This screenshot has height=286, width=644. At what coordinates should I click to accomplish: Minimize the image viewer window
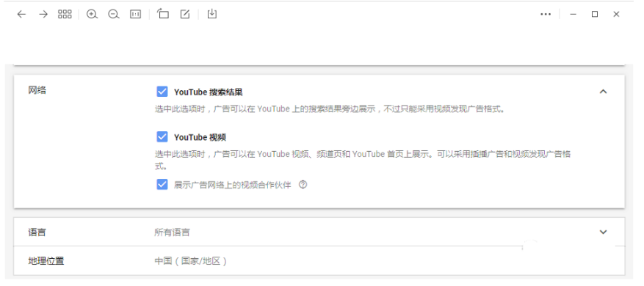[x=574, y=15]
